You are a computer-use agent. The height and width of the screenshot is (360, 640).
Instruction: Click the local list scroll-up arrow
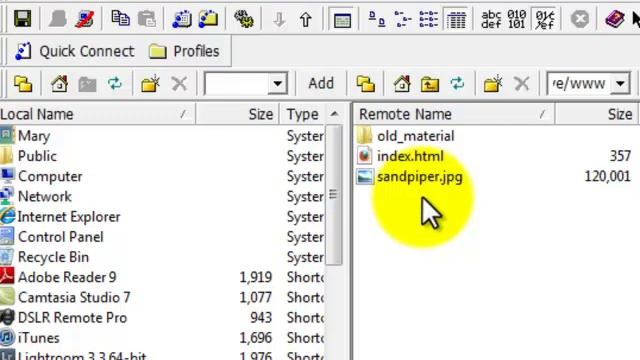[334, 114]
